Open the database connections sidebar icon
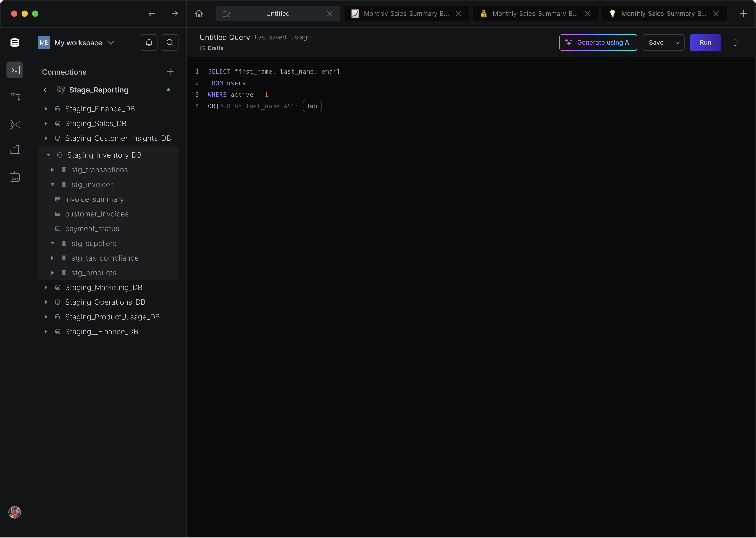This screenshot has width=756, height=538. (15, 42)
